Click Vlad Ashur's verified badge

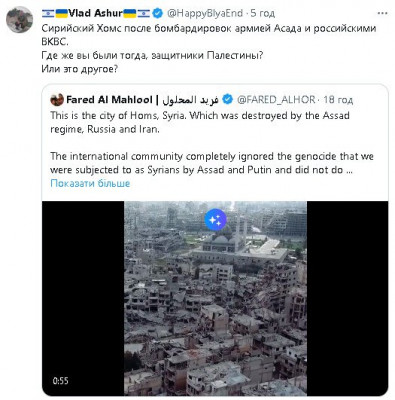157,13
